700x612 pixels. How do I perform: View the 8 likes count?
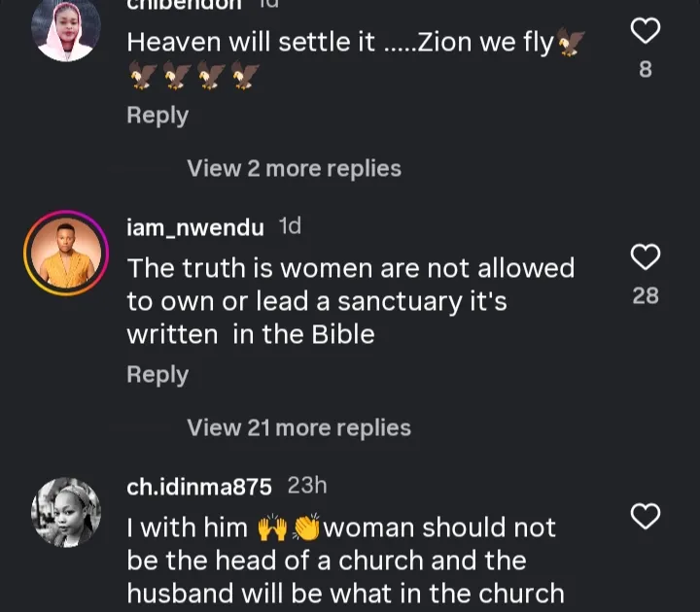coord(646,69)
